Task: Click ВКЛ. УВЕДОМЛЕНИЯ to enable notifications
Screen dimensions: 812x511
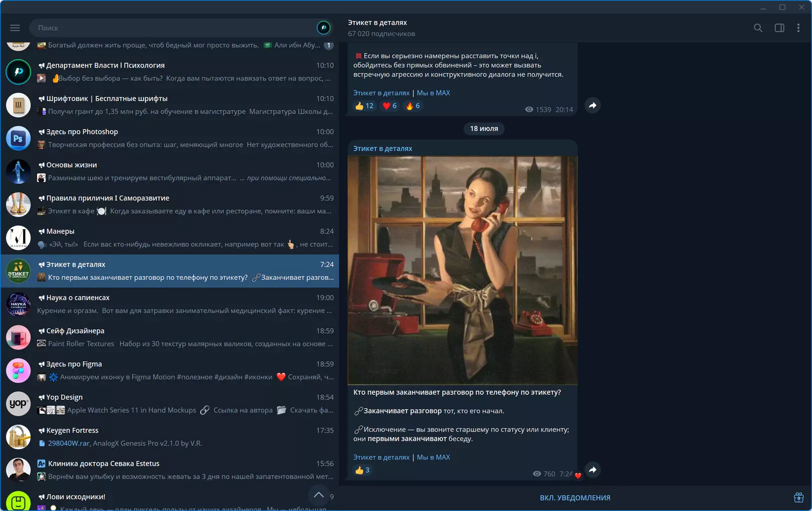Action: (575, 498)
